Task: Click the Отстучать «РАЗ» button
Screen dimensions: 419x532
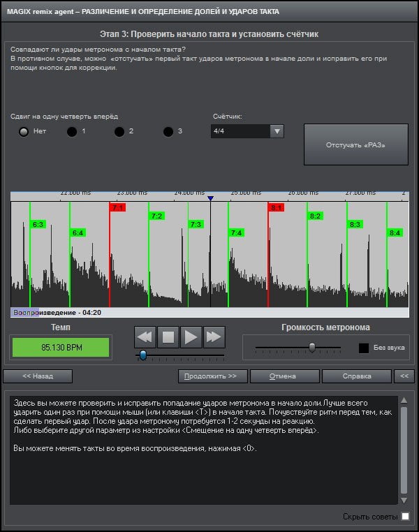Action: point(356,145)
